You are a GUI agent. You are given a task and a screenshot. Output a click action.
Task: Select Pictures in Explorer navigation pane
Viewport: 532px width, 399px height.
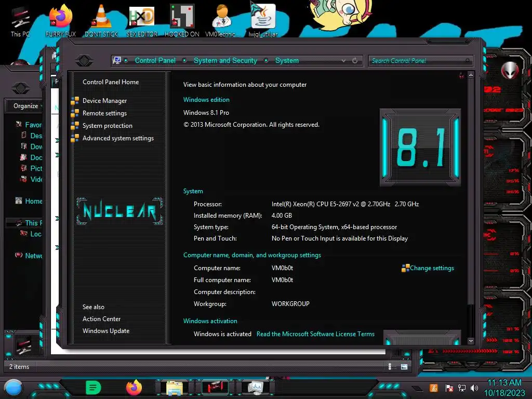pyautogui.click(x=32, y=168)
